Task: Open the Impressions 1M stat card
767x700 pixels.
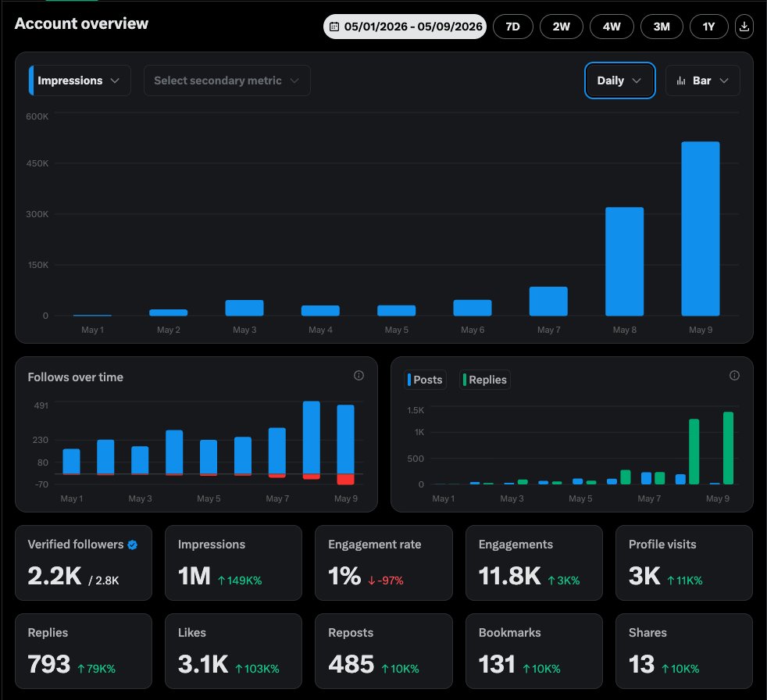Action: [234, 562]
